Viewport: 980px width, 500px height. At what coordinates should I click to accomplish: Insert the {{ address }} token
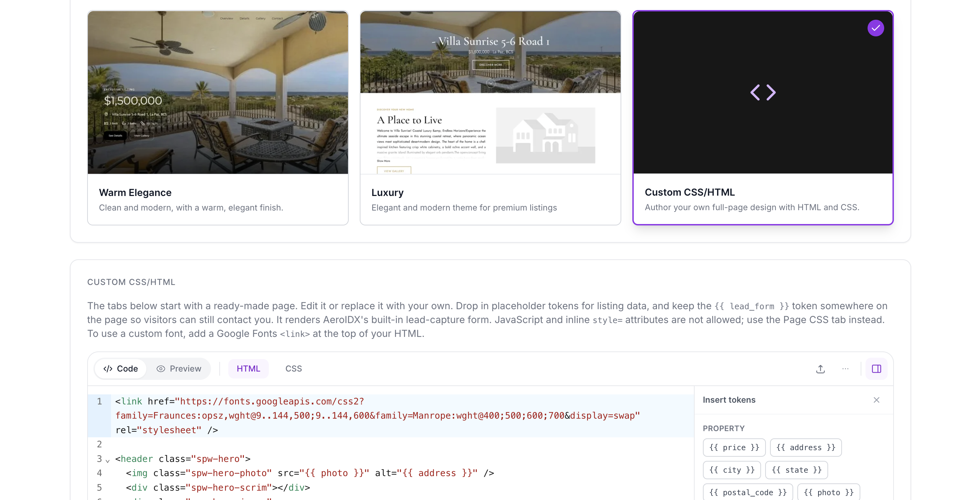pos(805,447)
